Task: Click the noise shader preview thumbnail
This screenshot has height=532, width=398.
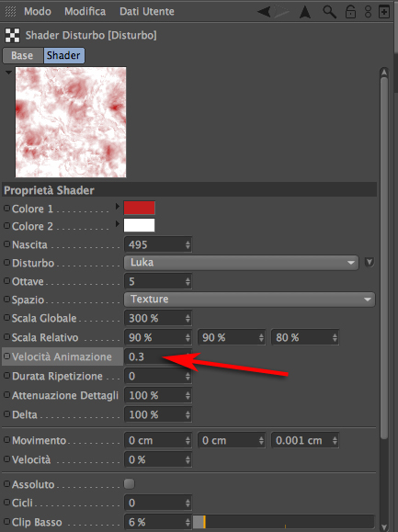Action: (71, 122)
